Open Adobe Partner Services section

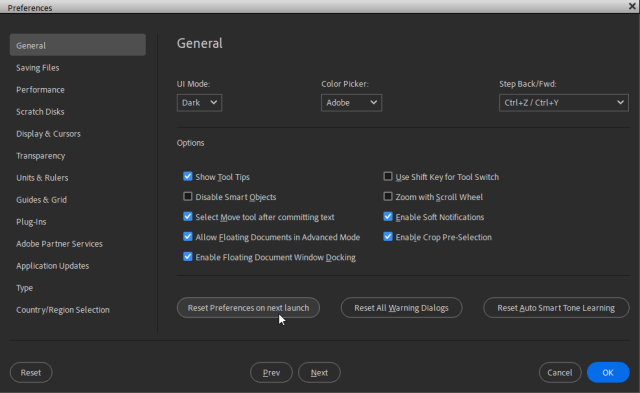point(59,244)
